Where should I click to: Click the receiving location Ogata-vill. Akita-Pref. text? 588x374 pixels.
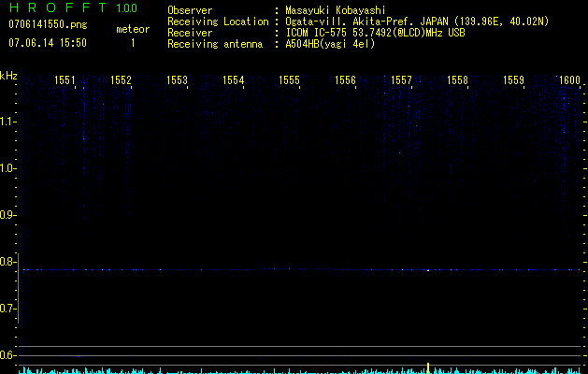pyautogui.click(x=417, y=22)
